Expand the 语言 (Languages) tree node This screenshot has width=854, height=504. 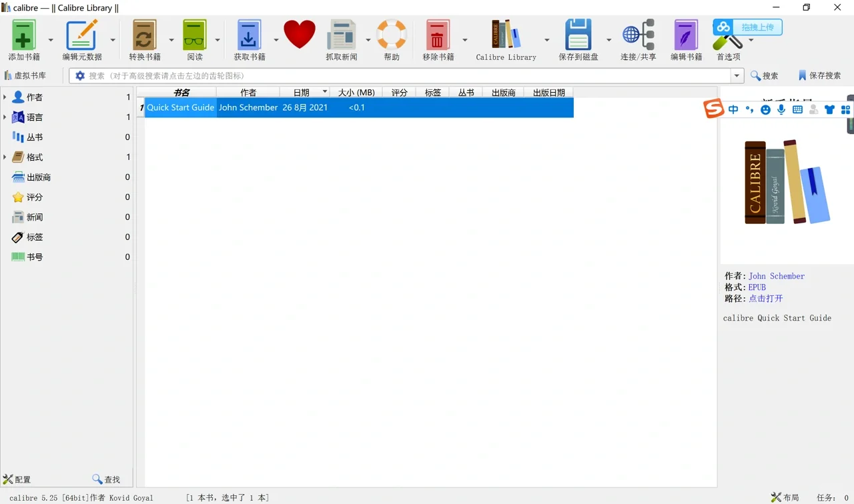click(x=5, y=117)
